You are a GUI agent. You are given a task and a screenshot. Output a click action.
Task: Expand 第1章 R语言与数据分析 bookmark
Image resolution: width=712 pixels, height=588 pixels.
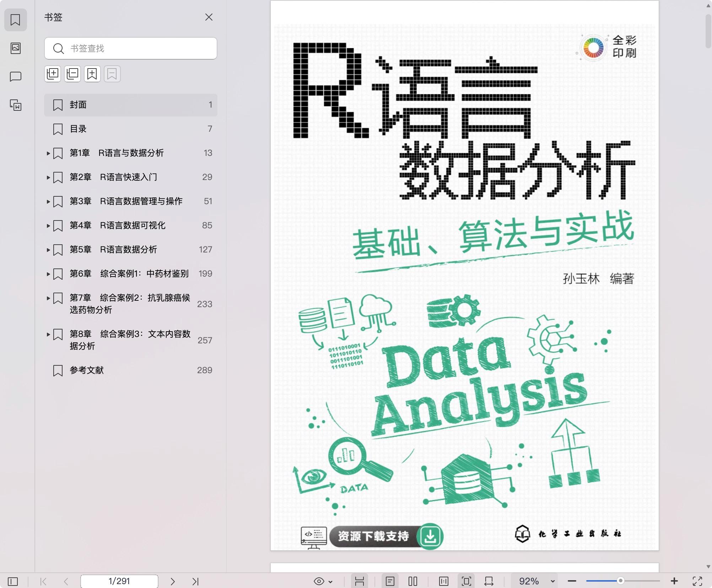(x=48, y=153)
